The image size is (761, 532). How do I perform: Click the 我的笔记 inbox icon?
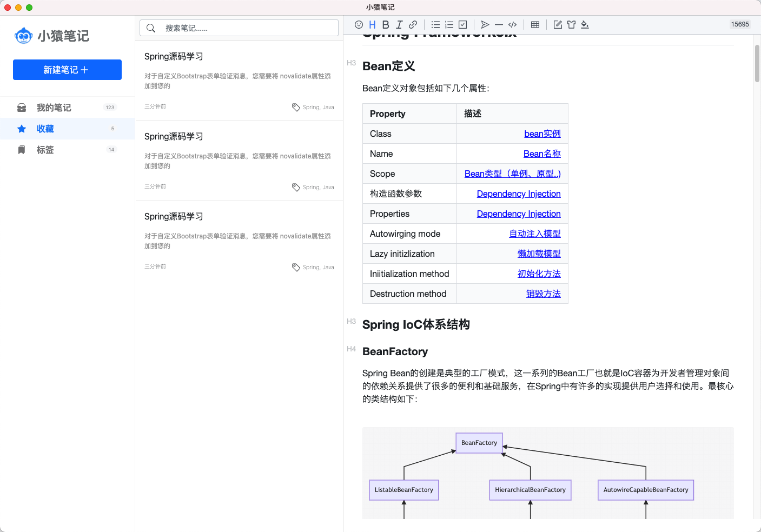22,108
